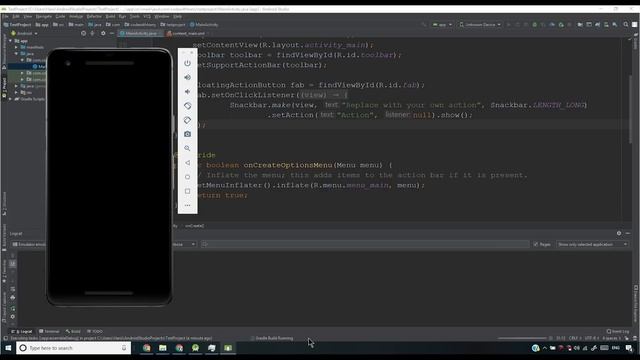Rotate emulator left with upper rotate icon
This screenshot has width=640, height=360.
[x=187, y=106]
